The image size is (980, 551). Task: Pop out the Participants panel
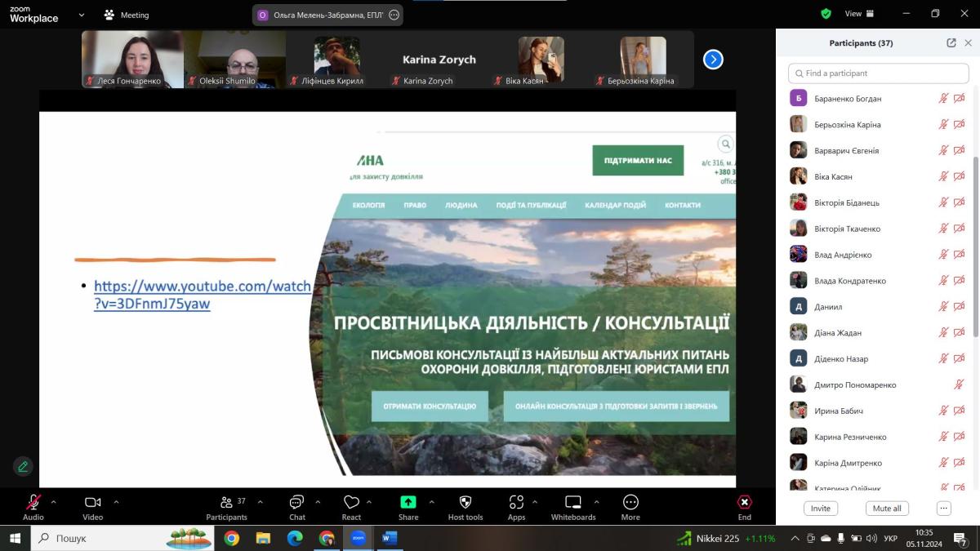tap(951, 43)
